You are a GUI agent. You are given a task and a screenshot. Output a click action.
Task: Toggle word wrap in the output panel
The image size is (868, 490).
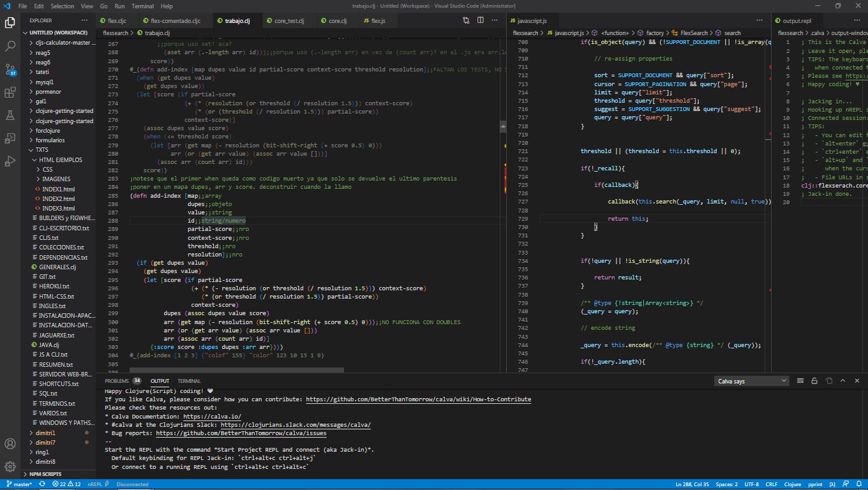800,381
